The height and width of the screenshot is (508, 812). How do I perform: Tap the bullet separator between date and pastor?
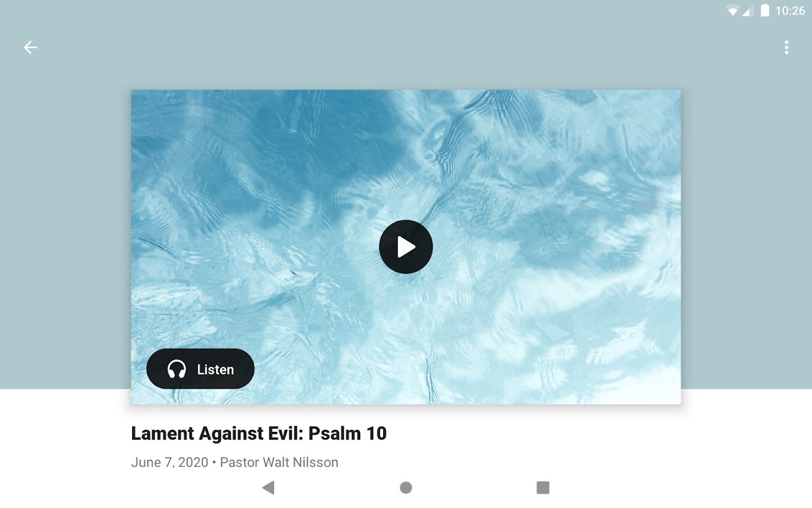pos(214,463)
